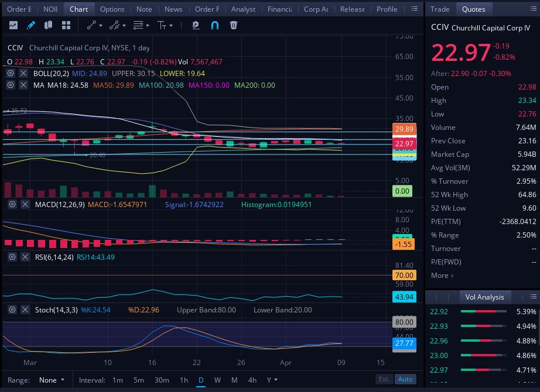Click the 23.00 volume distribution bar
Viewport: 540px width, 392px height.
coord(484,355)
